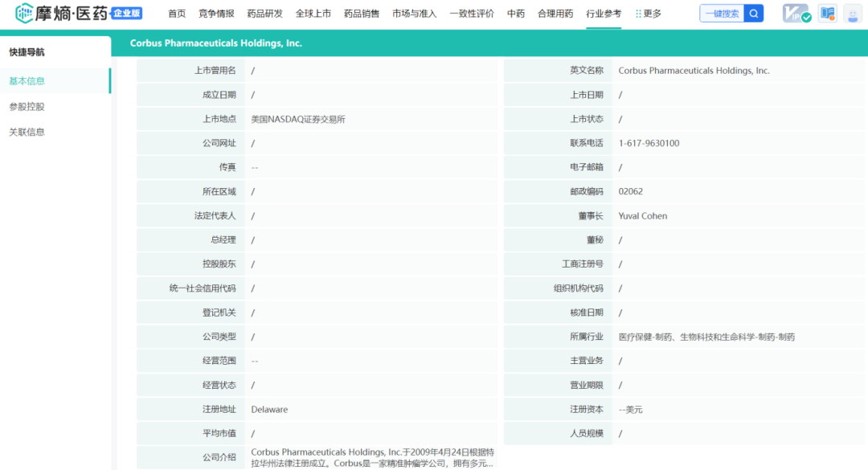
Task: Open the VIP membership badge icon
Action: (x=796, y=14)
